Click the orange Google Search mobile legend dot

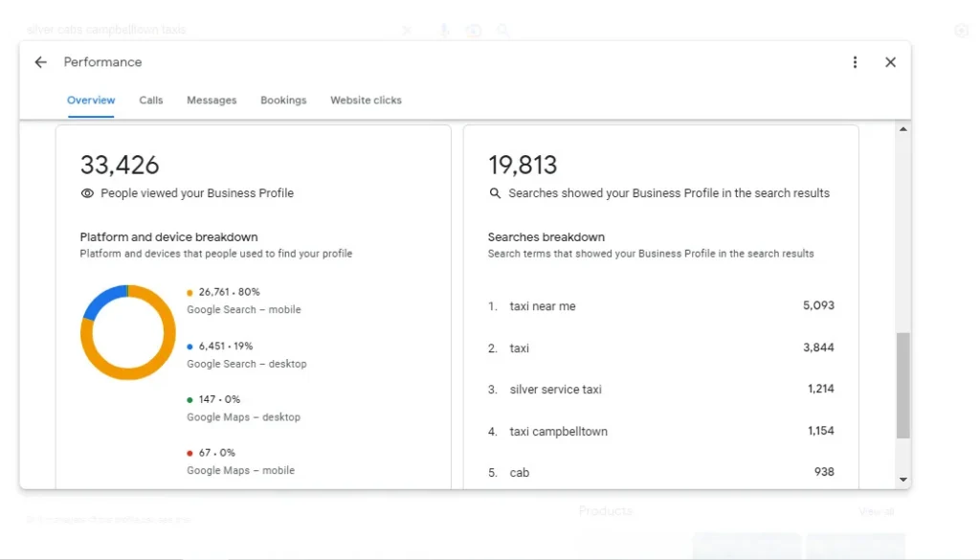[189, 293]
